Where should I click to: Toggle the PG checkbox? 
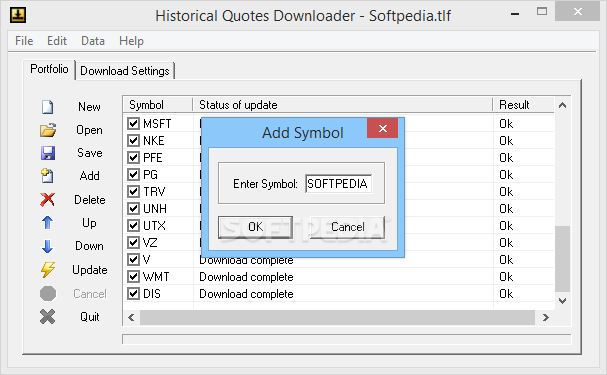click(134, 175)
